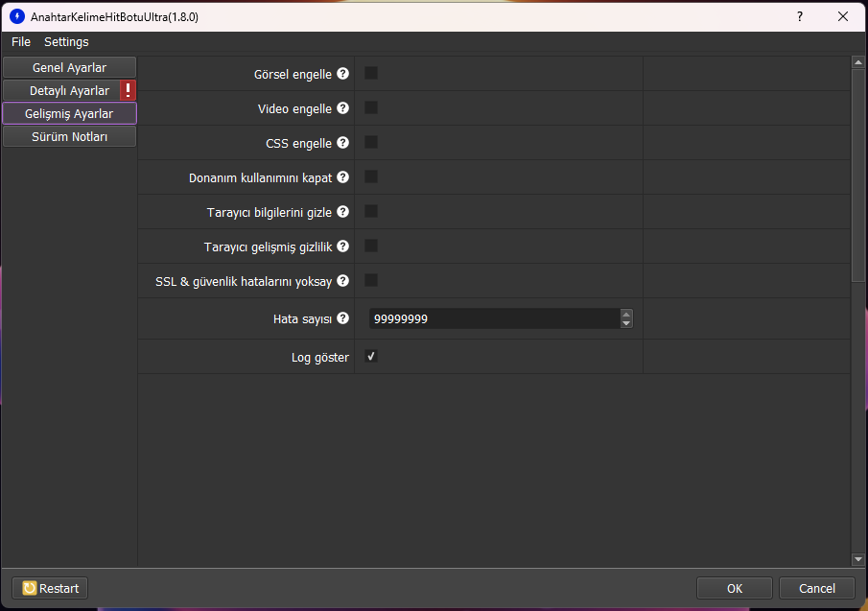Enable the CSS engelle checkbox
Image resolution: width=868 pixels, height=611 pixels.
pos(371,142)
